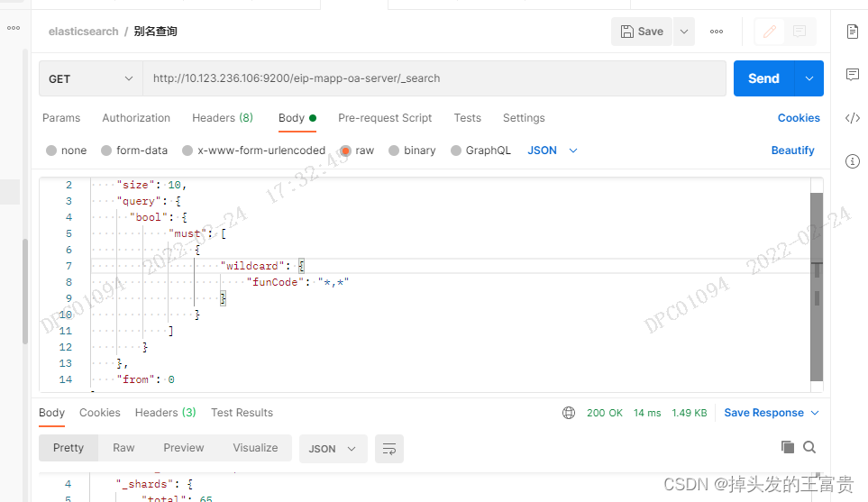Open the request body JSON format dropdown
The image size is (868, 502).
click(x=553, y=151)
